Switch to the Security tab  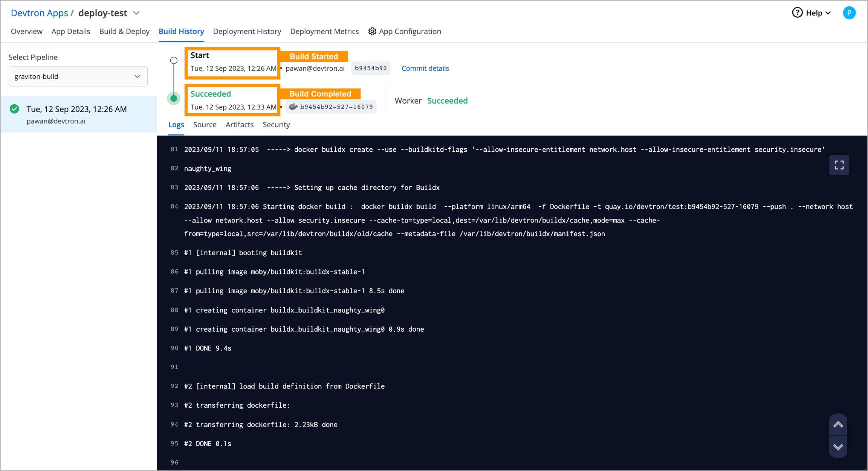(x=276, y=125)
